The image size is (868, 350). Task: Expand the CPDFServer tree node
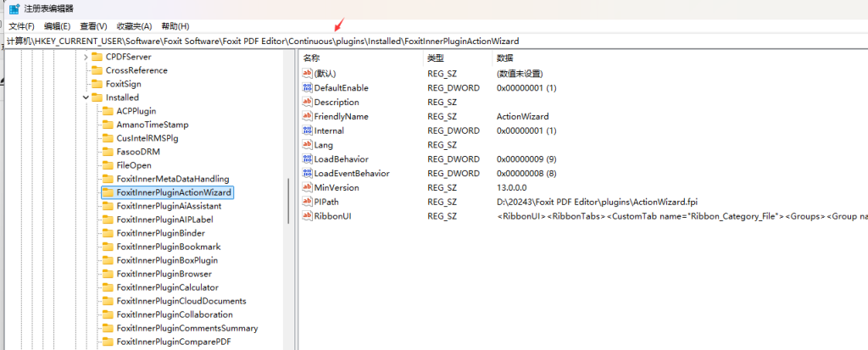coord(86,57)
